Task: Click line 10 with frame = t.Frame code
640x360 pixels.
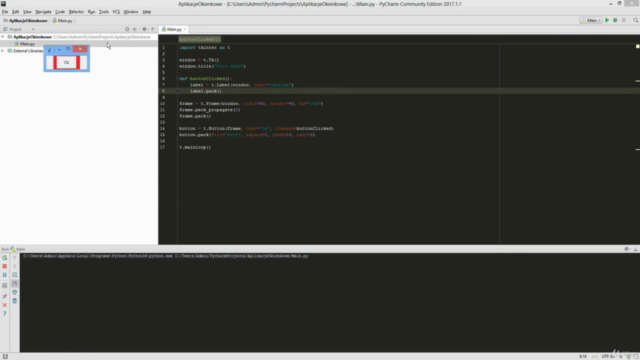Action: [x=251, y=104]
